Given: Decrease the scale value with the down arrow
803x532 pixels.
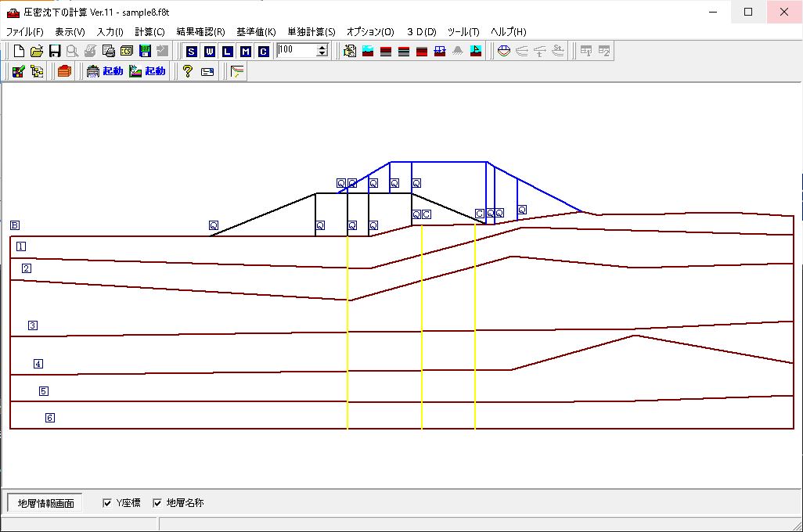Looking at the screenshot, I should click(x=322, y=53).
